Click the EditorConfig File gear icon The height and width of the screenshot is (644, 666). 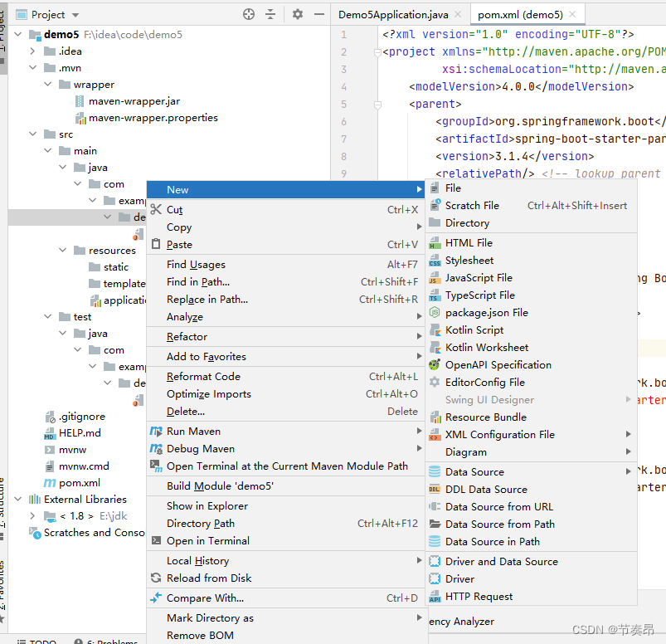[435, 382]
